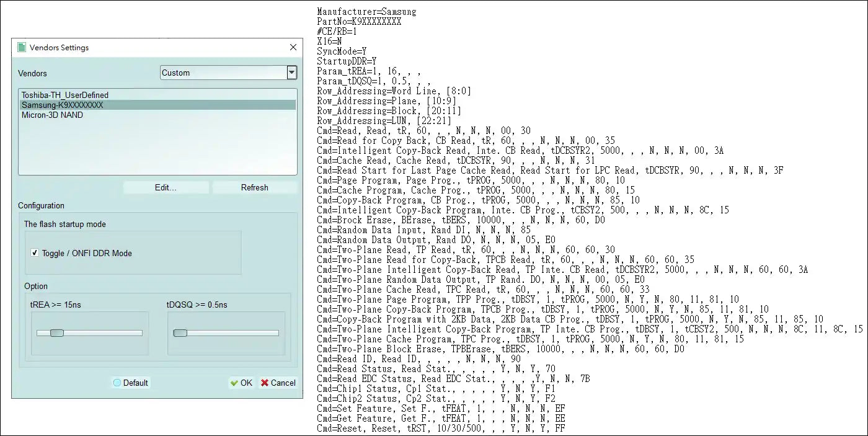Click the tREA slider handle
Image resolution: width=868 pixels, height=436 pixels.
point(56,333)
